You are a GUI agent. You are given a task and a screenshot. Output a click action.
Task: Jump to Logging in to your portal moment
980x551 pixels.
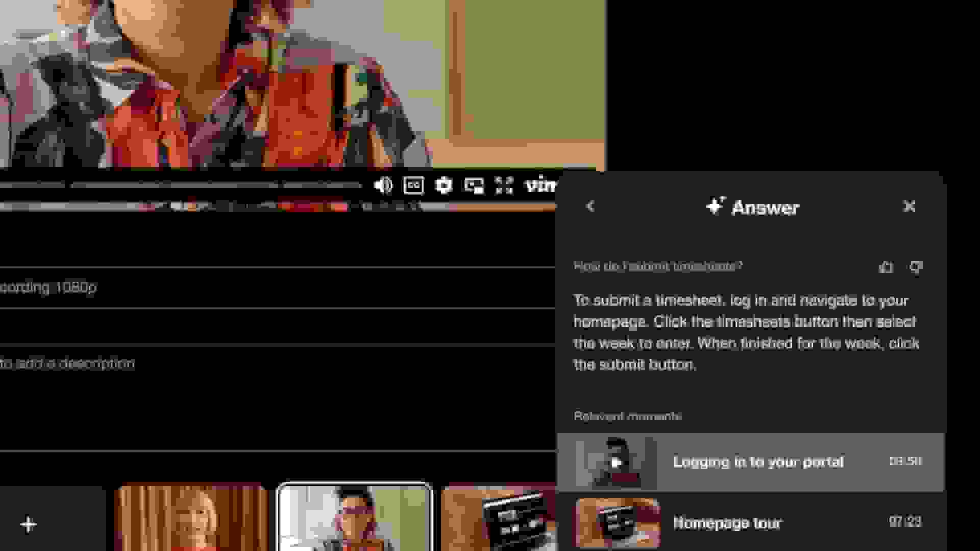point(757,462)
